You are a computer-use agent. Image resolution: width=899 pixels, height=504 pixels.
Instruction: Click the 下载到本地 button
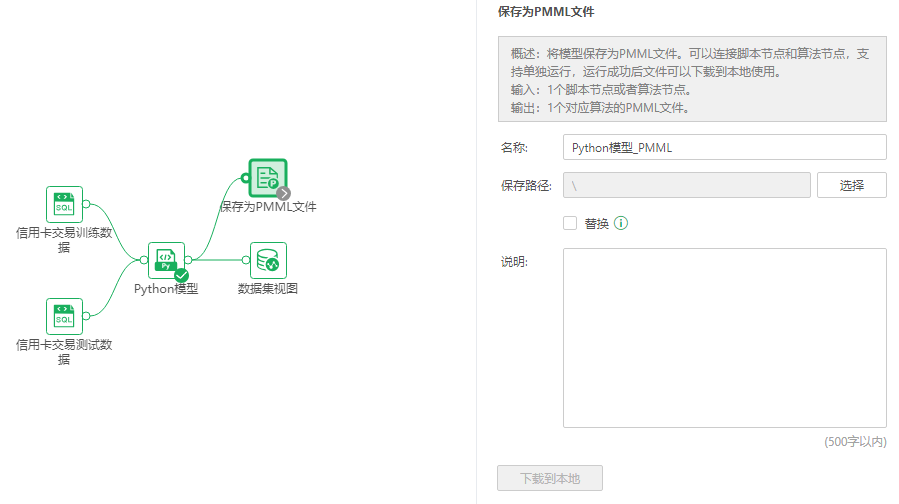[x=549, y=478]
